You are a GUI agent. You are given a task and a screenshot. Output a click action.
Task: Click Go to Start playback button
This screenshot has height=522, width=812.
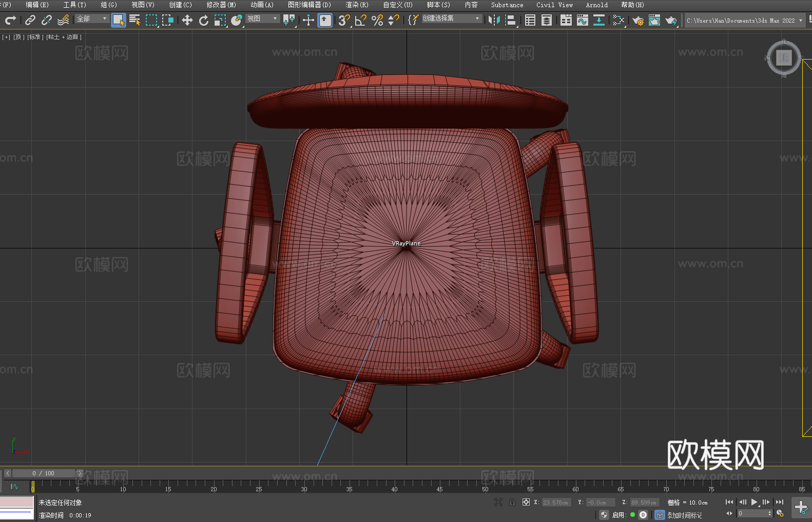tap(729, 502)
